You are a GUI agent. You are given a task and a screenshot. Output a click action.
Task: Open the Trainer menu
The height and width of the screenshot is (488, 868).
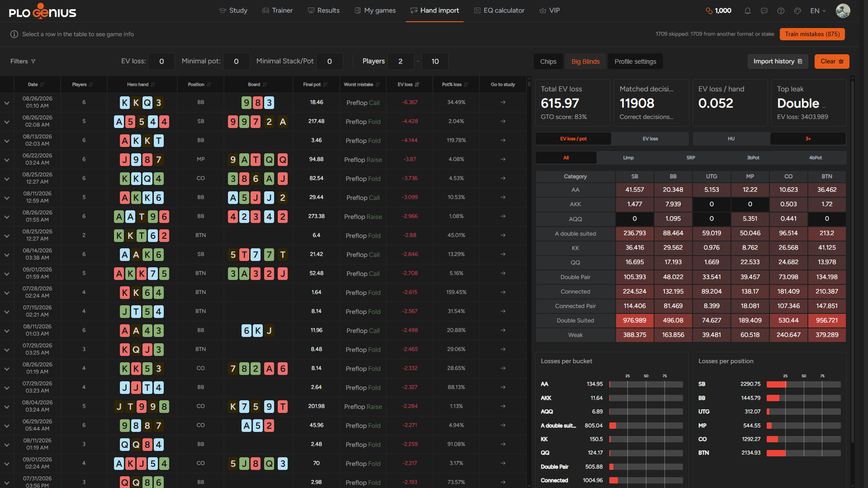277,10
